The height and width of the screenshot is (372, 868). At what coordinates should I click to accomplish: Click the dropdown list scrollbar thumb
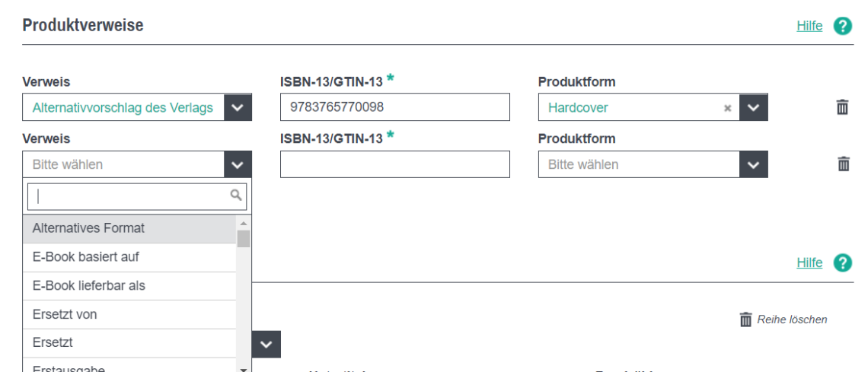(x=244, y=240)
